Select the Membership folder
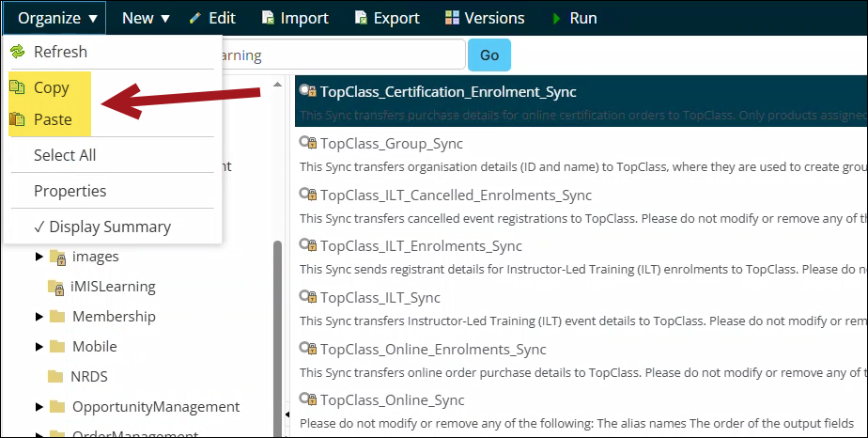The width and height of the screenshot is (868, 438). click(114, 317)
